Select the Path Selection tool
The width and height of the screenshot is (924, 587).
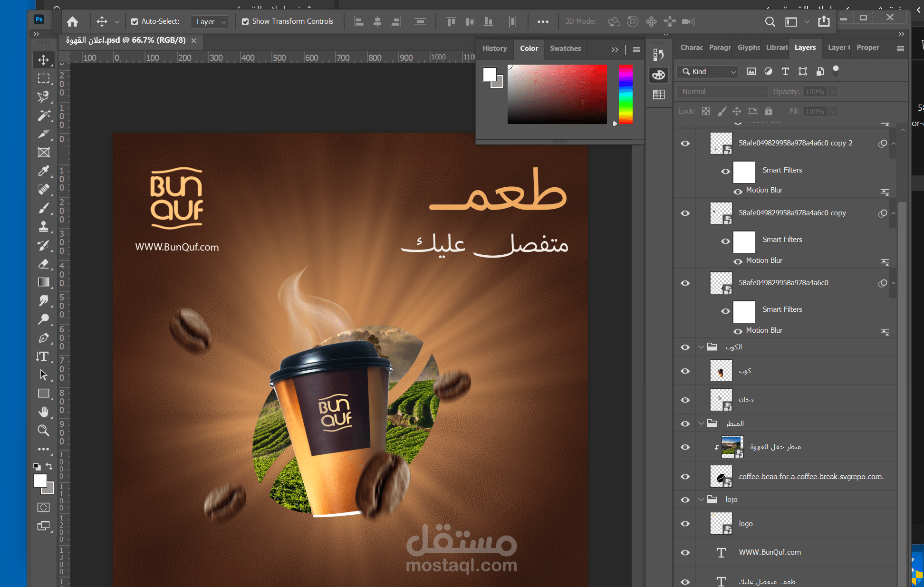(x=43, y=375)
